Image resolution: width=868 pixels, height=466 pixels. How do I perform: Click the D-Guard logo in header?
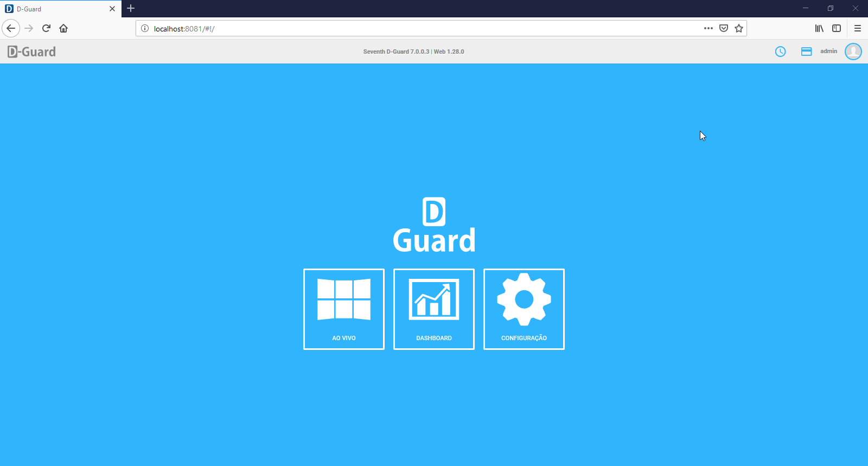coord(31,52)
